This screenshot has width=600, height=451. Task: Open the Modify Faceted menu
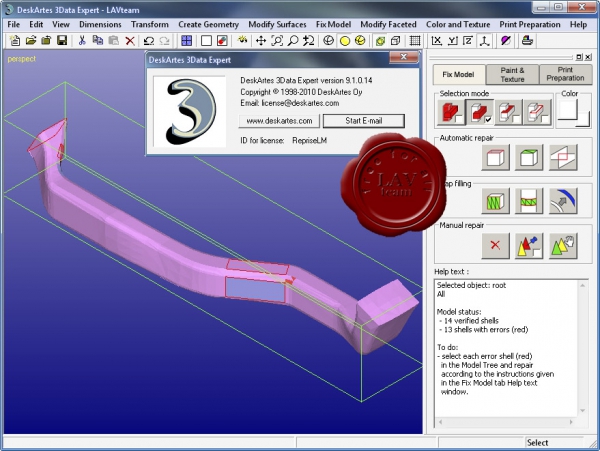388,24
